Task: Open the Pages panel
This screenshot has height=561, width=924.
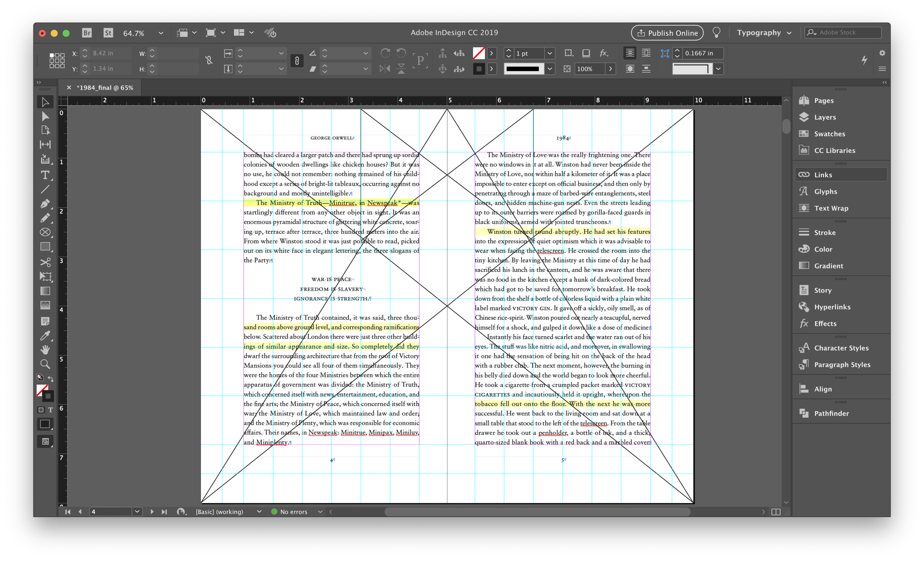Action: click(823, 100)
